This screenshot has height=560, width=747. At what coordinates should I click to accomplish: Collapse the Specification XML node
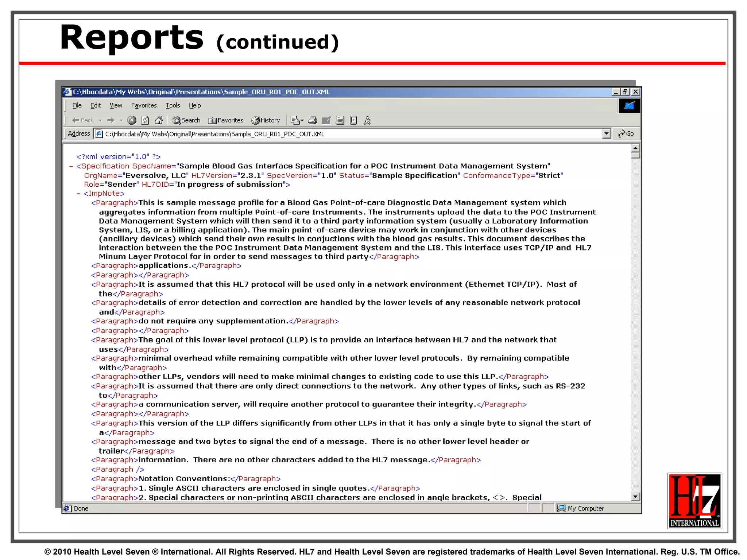71,166
